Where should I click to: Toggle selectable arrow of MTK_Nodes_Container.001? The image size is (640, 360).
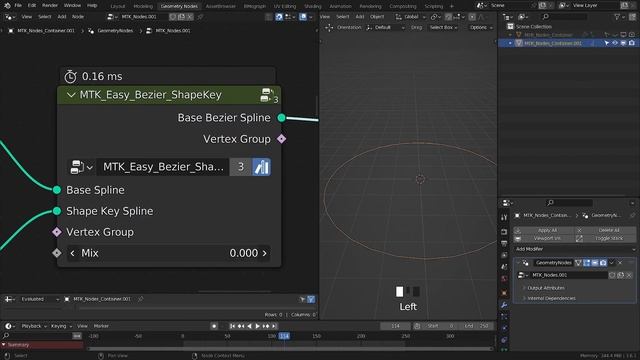[607, 43]
